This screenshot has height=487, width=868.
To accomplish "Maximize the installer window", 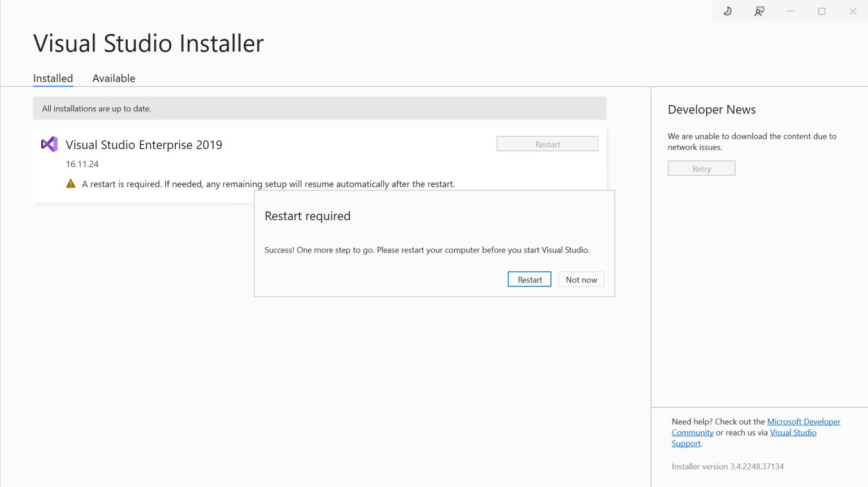I will (822, 11).
